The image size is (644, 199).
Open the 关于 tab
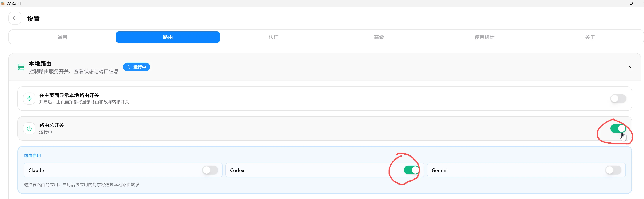pos(590,37)
